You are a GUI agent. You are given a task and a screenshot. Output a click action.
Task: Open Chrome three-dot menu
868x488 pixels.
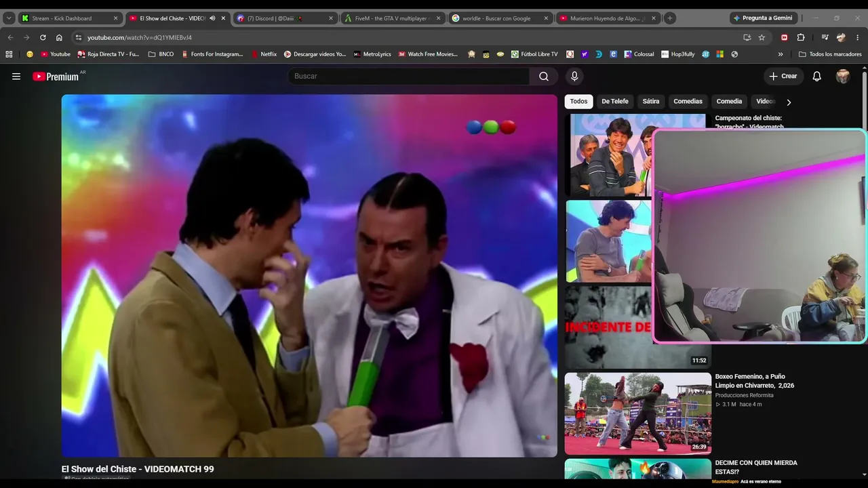coord(858,37)
